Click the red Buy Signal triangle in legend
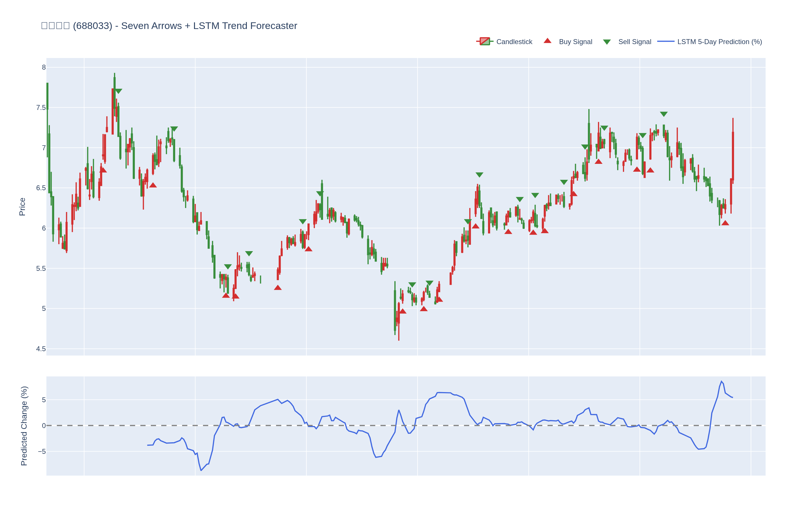This screenshot has height=522, width=812. pyautogui.click(x=547, y=41)
